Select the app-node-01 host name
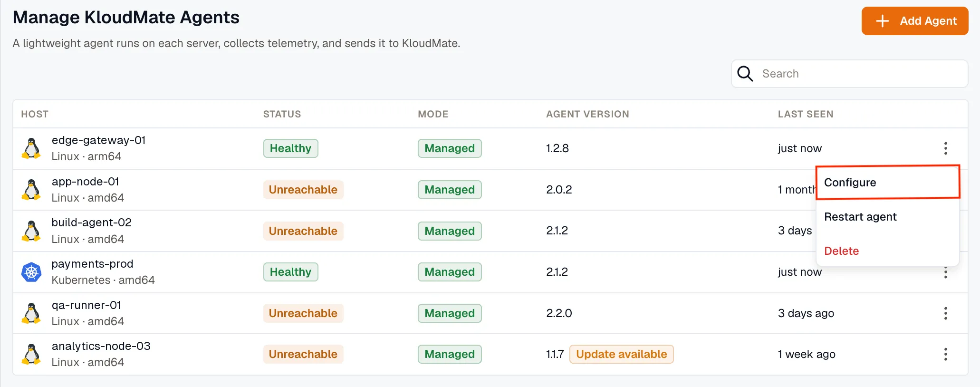 pyautogui.click(x=85, y=182)
